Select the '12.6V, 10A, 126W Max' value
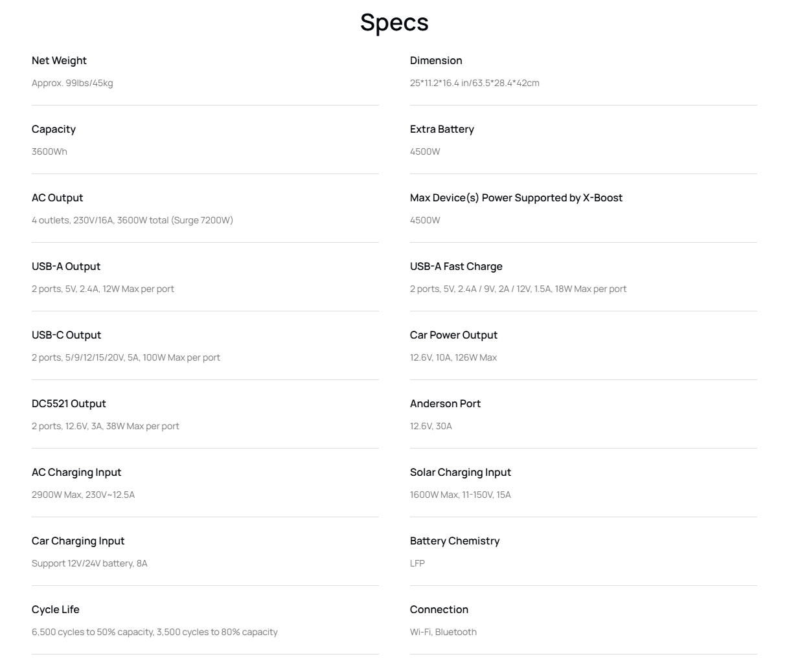 453,357
